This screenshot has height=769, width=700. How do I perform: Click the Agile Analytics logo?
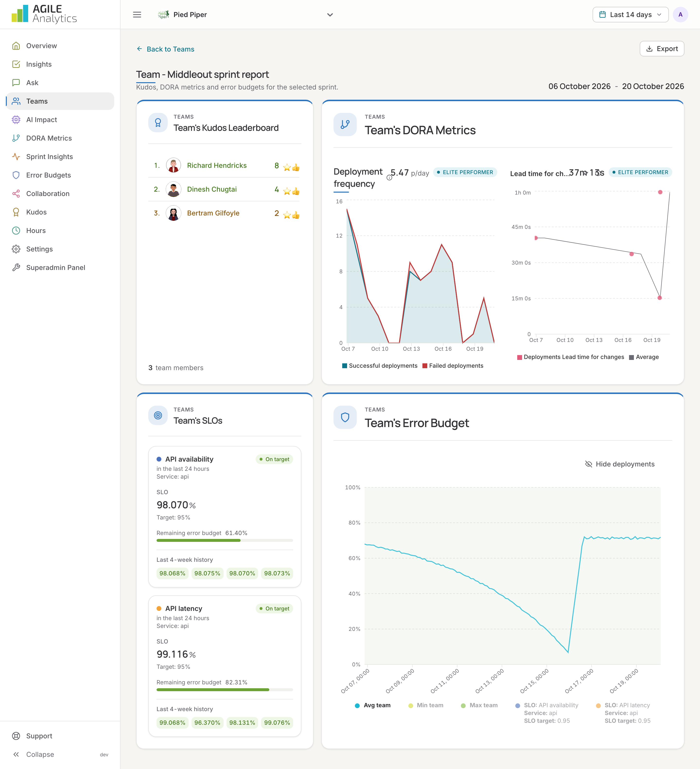point(44,14)
